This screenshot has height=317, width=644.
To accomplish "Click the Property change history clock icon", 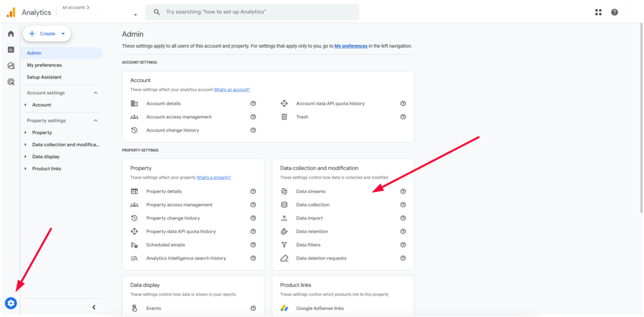I will tap(134, 218).
